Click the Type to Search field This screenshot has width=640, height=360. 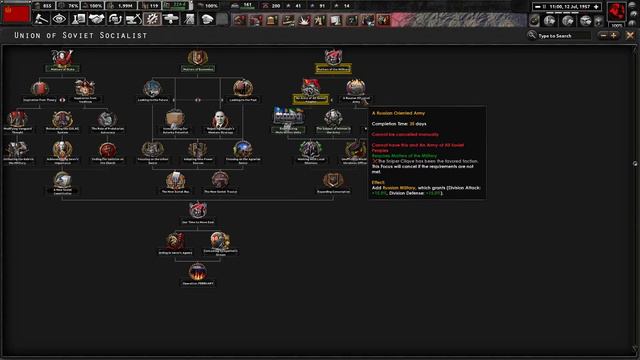[563, 36]
